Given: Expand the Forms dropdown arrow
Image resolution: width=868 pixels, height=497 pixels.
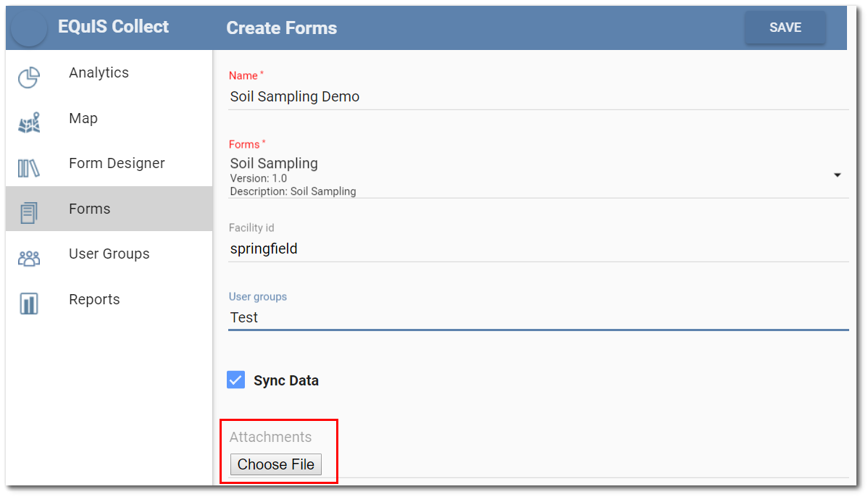Looking at the screenshot, I should coord(837,175).
